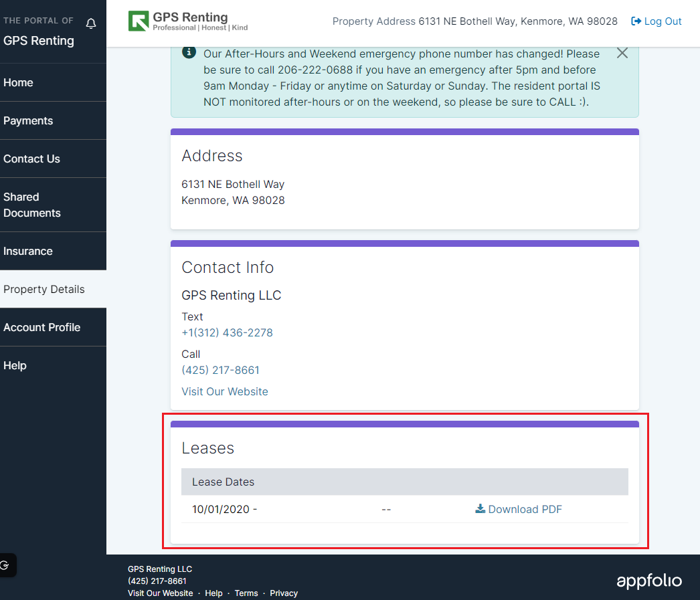Open Visit Our Website in Contact Info
700x600 pixels.
click(225, 392)
